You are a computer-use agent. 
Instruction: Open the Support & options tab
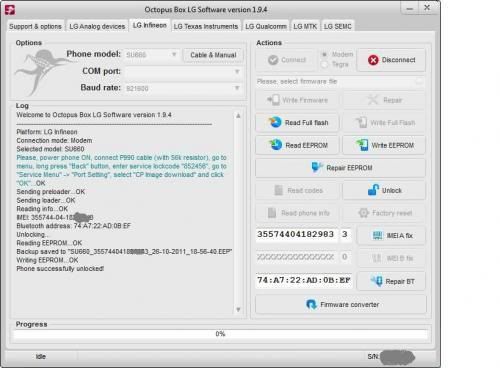pyautogui.click(x=35, y=26)
